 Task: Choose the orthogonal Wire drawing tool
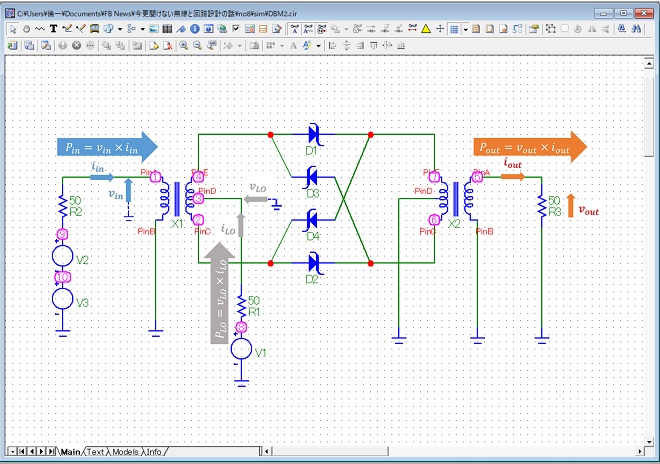point(67,29)
